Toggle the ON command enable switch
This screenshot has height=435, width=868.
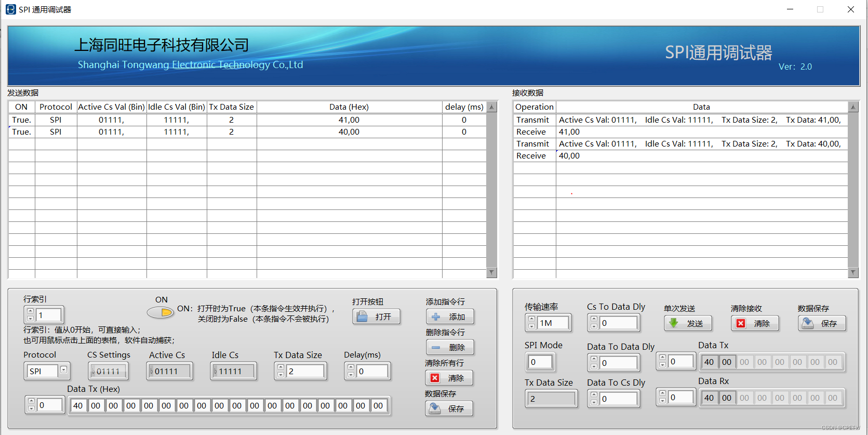[160, 312]
